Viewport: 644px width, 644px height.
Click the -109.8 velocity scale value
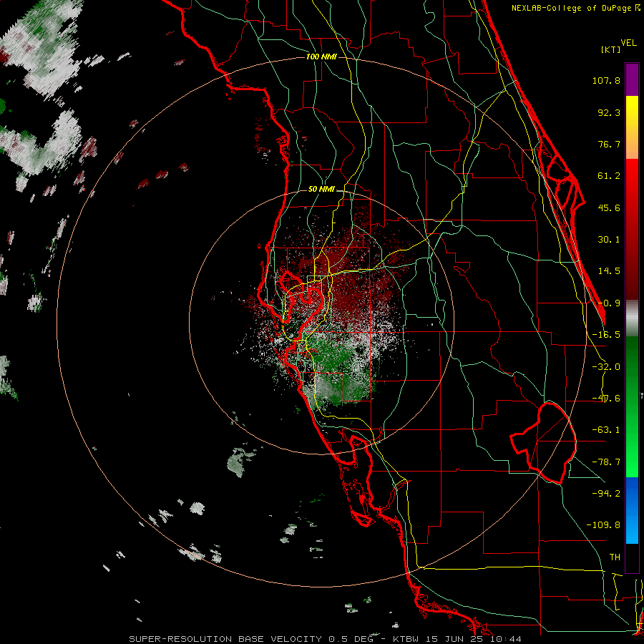pyautogui.click(x=603, y=525)
